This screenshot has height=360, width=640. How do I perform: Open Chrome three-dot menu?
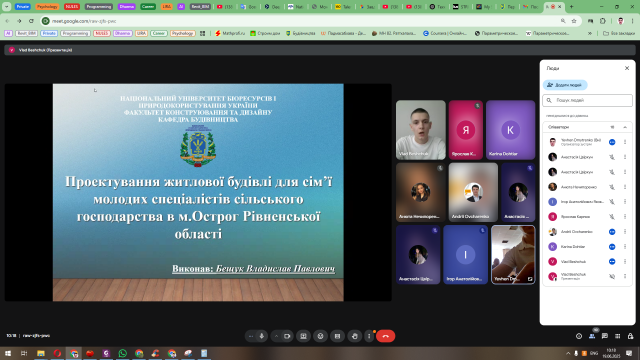pyautogui.click(x=632, y=21)
